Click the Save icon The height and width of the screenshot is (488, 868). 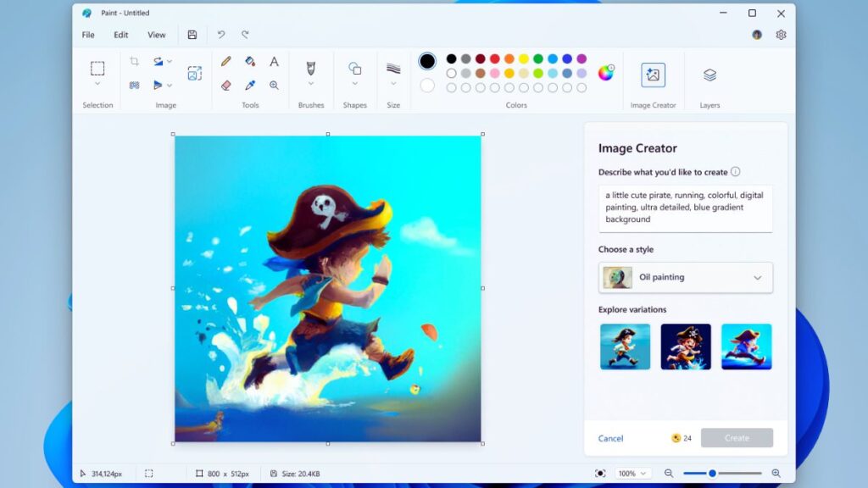(192, 35)
